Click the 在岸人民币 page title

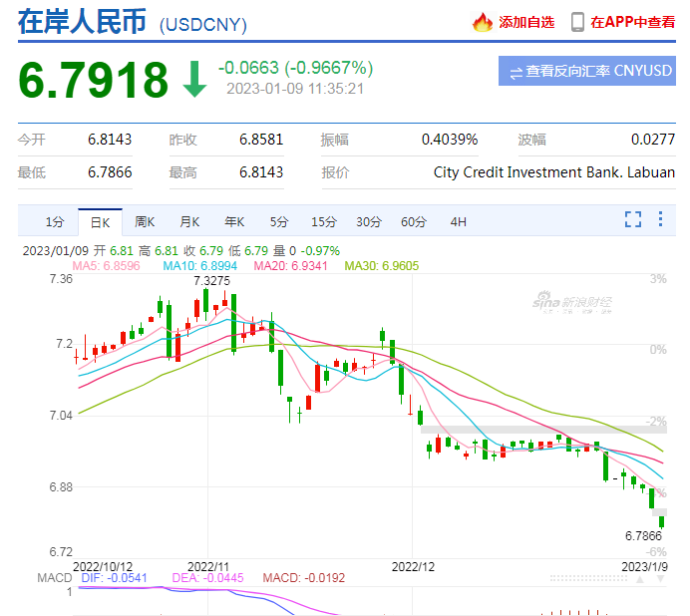(x=82, y=21)
